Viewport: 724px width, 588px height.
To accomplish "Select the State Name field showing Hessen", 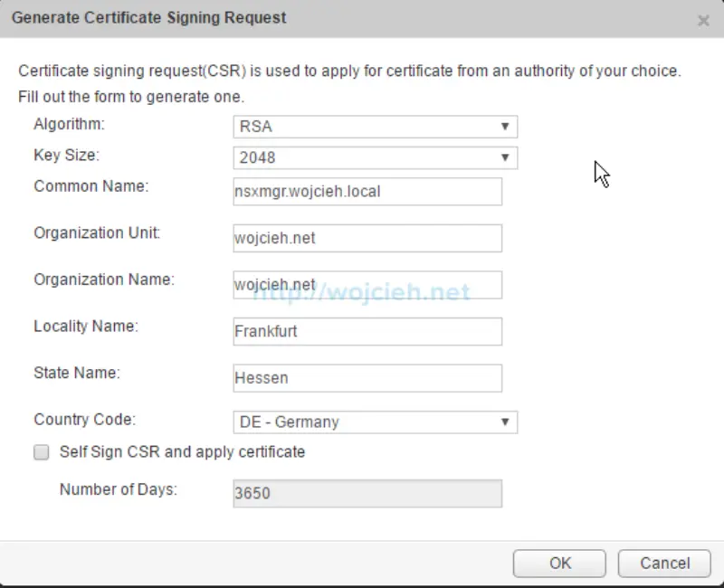I will coord(367,377).
